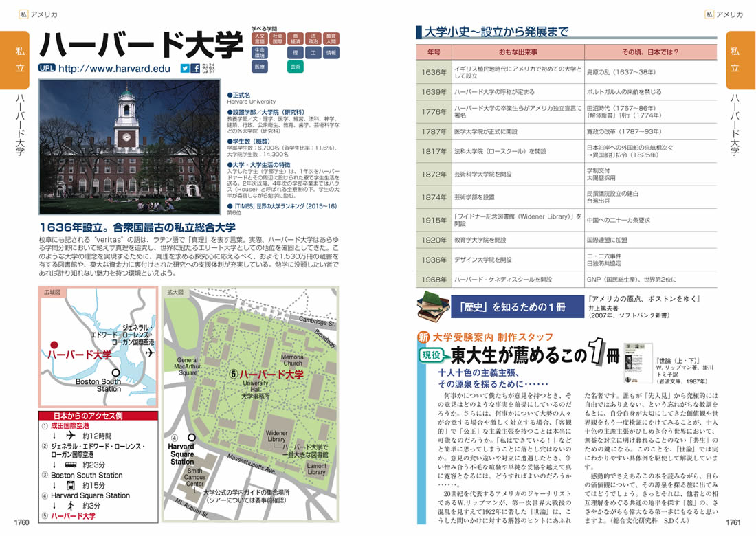Viewport: 756px width, 536px height.
Task: Select the 商経済 subject badge
Action: (x=295, y=38)
